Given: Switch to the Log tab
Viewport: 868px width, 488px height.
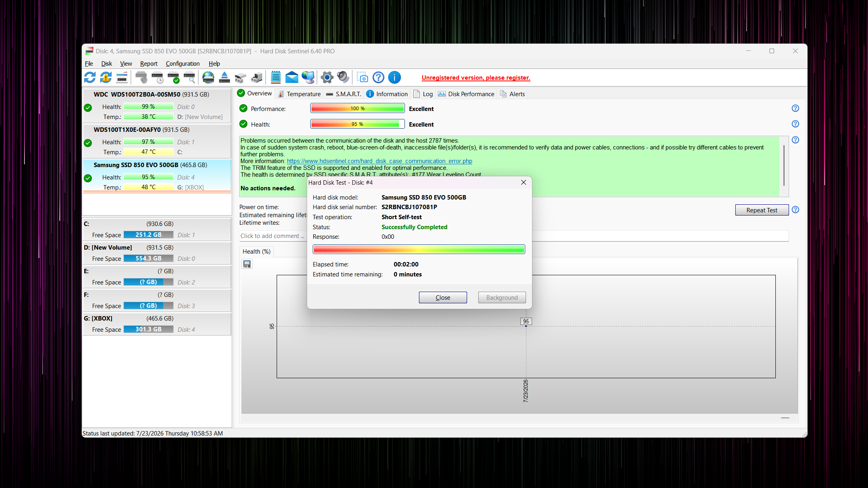Looking at the screenshot, I should point(423,94).
